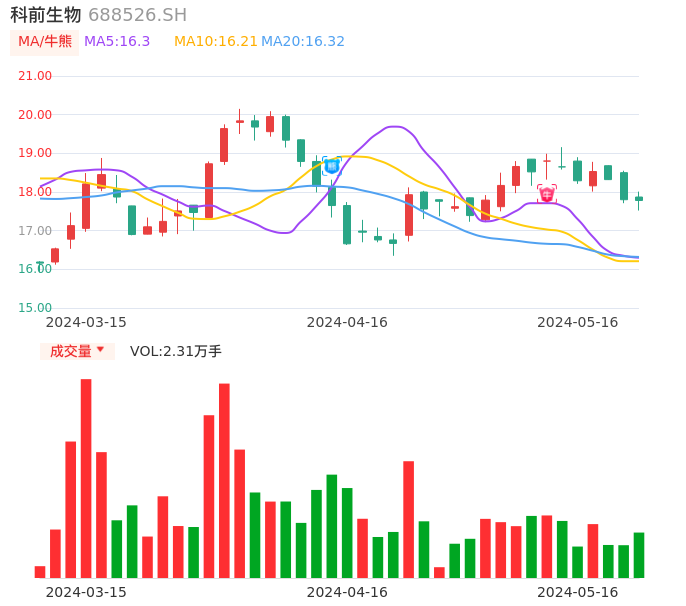Click the highest candlestick near 20.00

pos(240,121)
